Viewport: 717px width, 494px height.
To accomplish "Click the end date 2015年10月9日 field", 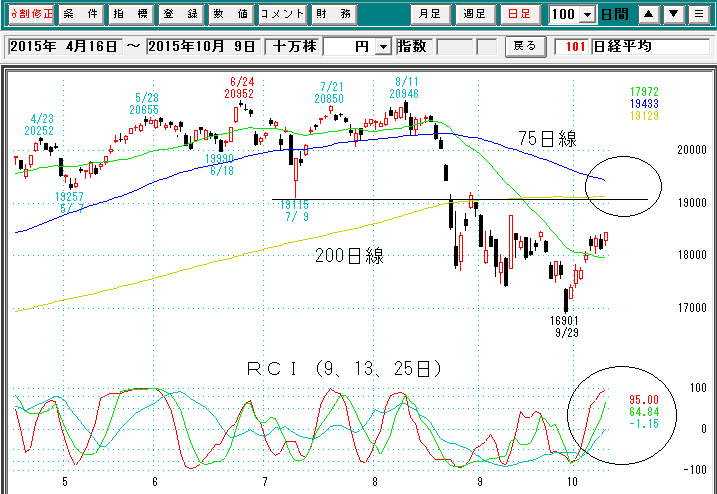I will pos(203,48).
